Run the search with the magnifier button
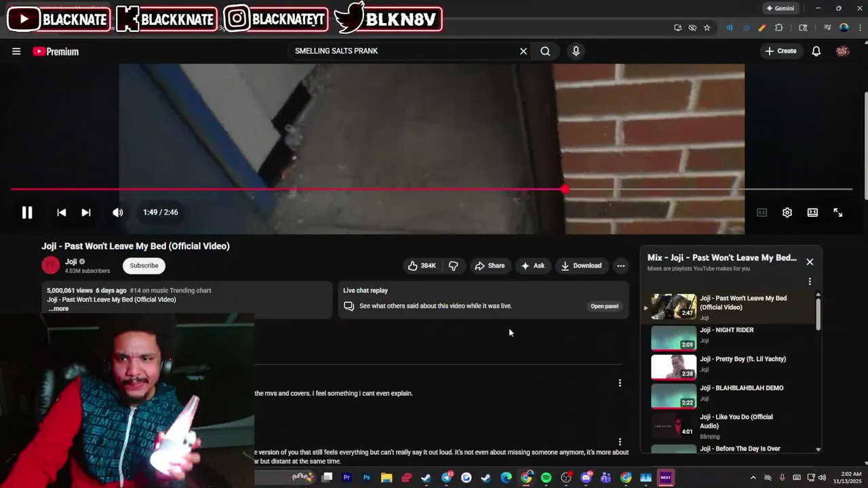868x488 pixels. 545,52
